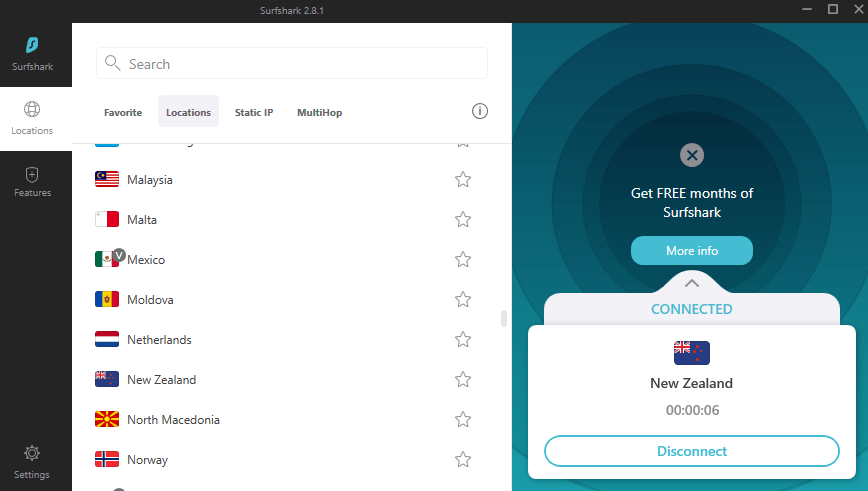868x491 pixels.
Task: Favorite Mexico with its star
Action: click(x=463, y=259)
